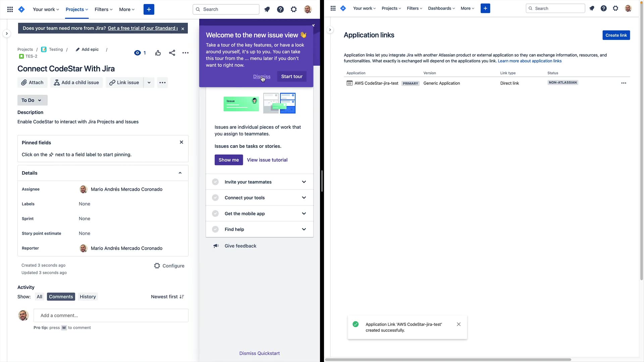Open the To Do status dropdown
644x362 pixels.
pos(32,100)
